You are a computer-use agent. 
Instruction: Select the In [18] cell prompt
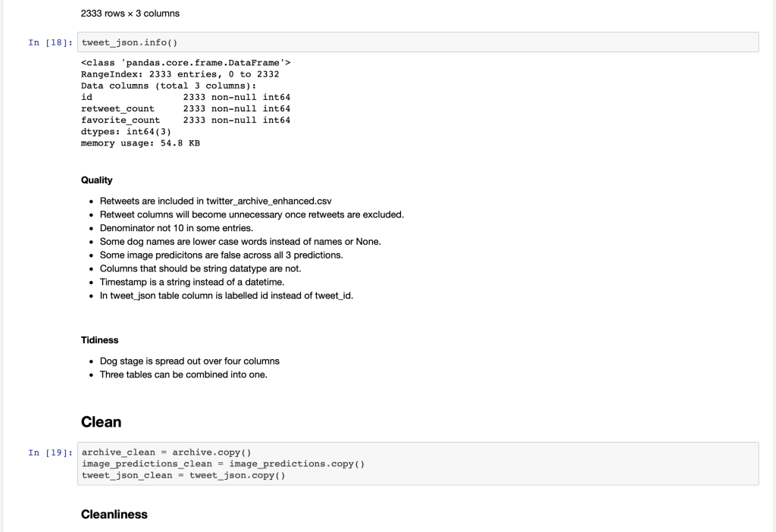49,42
